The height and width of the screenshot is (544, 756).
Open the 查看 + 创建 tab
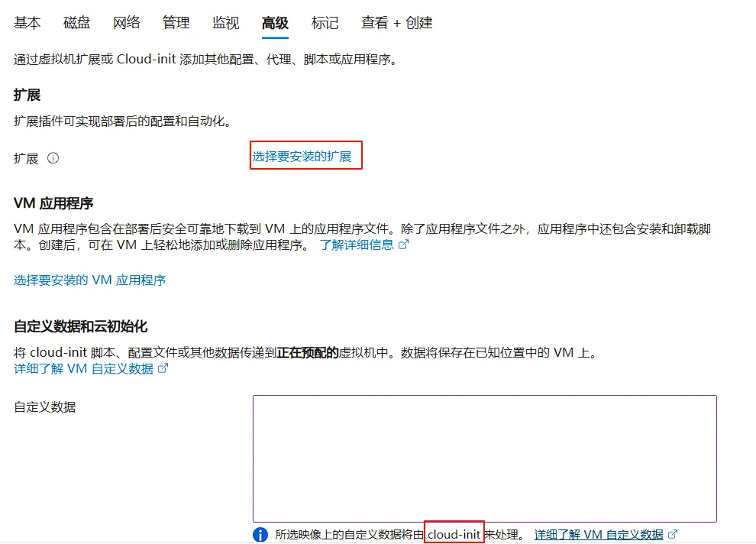pos(396,23)
